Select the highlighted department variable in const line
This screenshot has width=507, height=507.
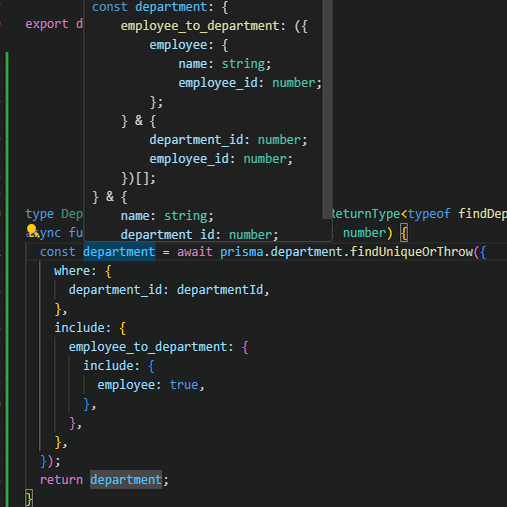(x=119, y=252)
